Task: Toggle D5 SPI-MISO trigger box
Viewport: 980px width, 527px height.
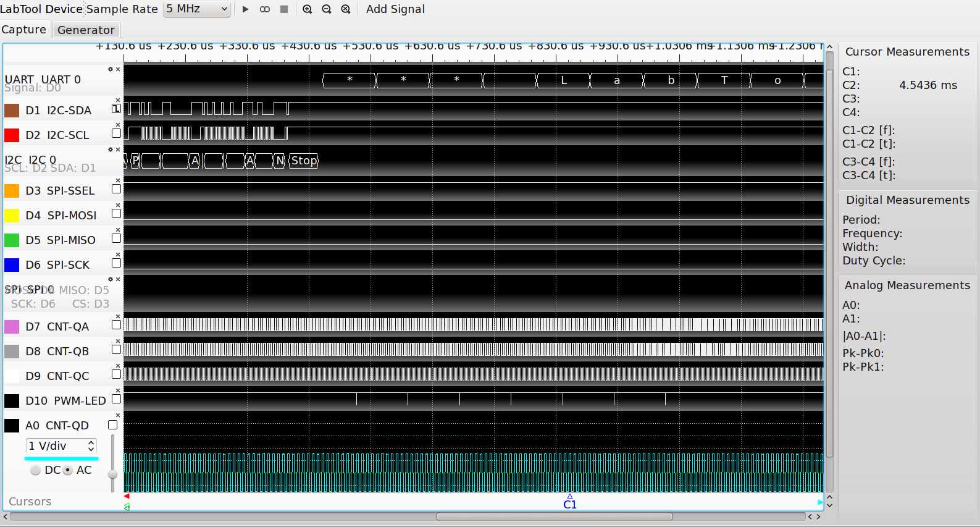Action: coord(116,238)
